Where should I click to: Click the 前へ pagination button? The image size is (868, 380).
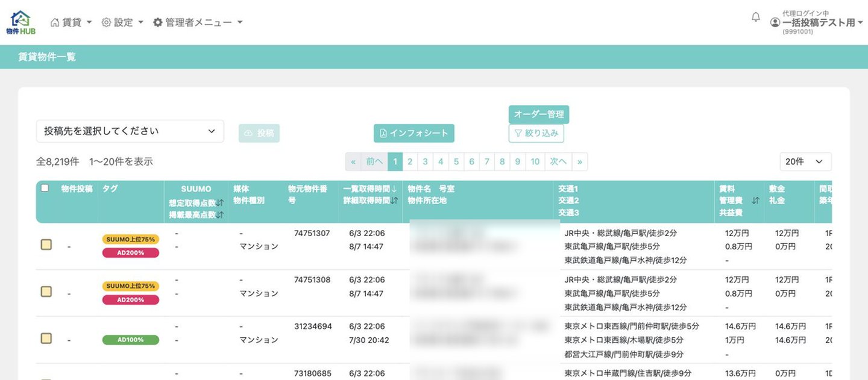pyautogui.click(x=374, y=161)
